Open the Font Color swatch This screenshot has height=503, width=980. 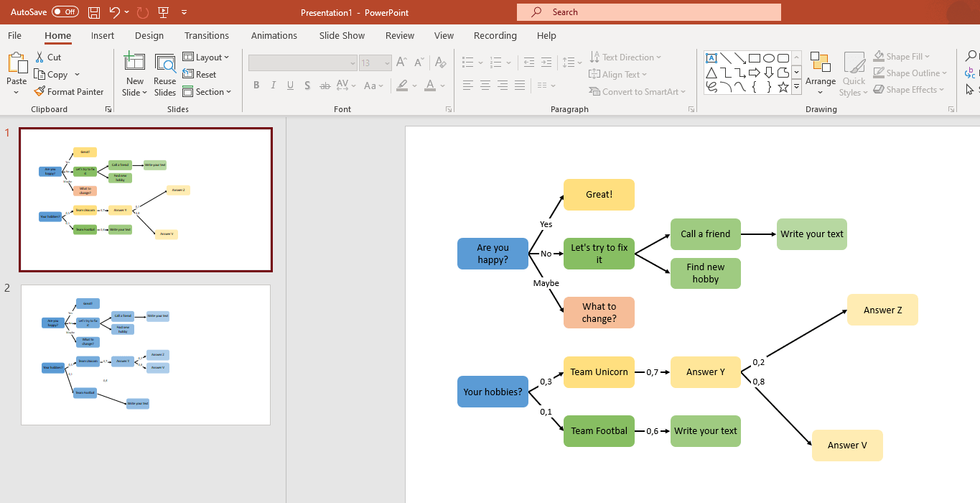(429, 85)
